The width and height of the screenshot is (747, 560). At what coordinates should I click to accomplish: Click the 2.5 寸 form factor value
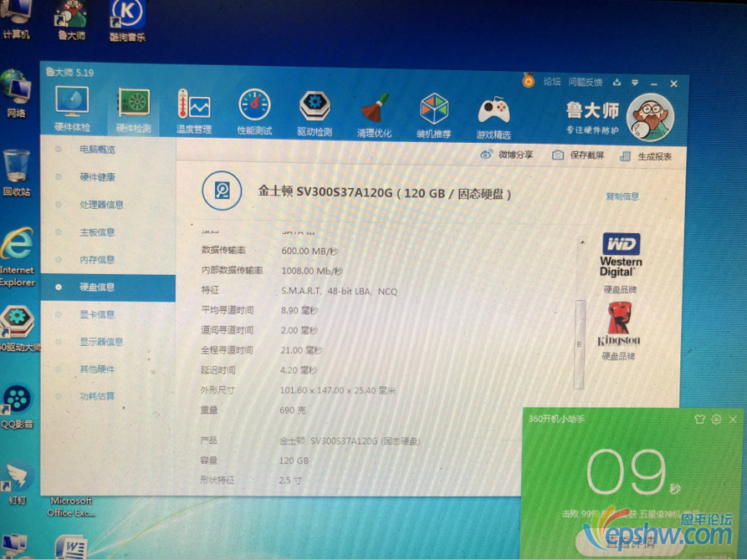(290, 481)
